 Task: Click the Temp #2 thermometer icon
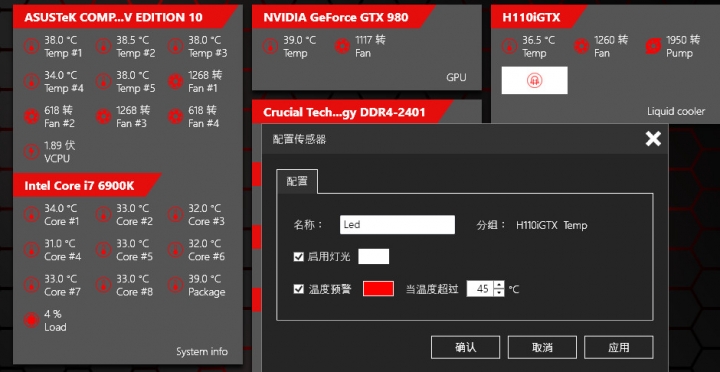pyautogui.click(x=103, y=46)
